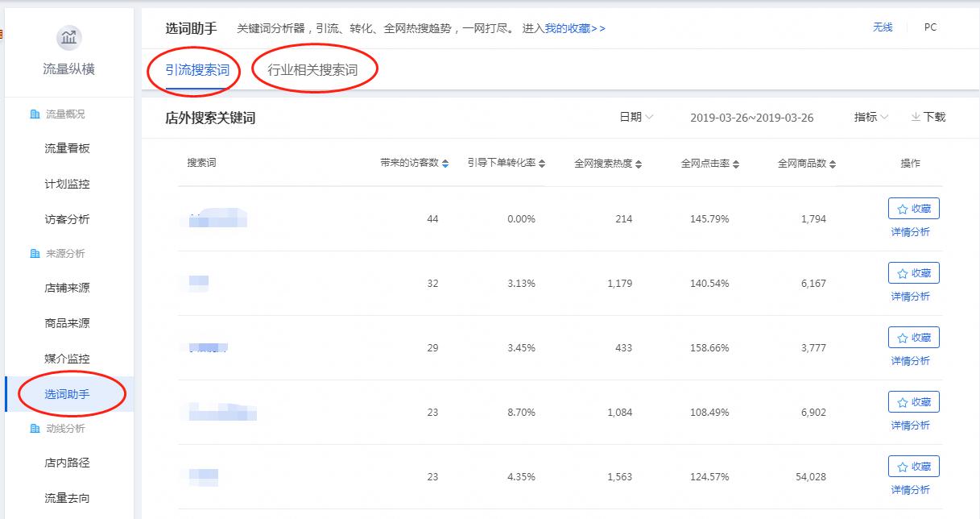980x519 pixels.
Task: Open 详情分析 for the 4.35% conversion row
Action: click(910, 490)
